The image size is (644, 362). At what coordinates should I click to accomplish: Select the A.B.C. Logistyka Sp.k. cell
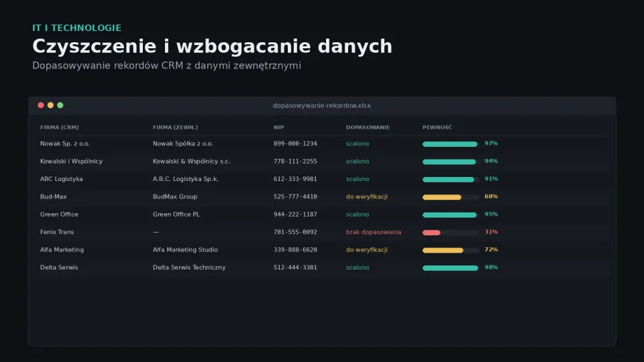point(186,179)
